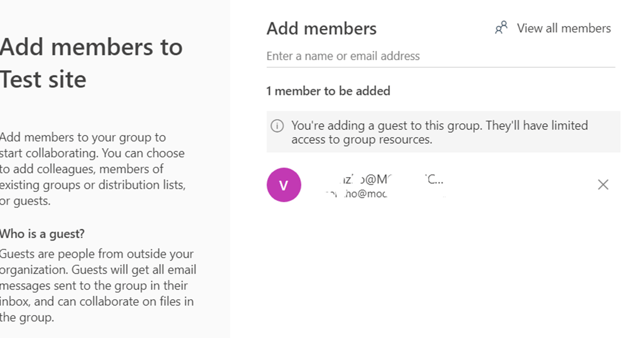This screenshot has height=338, width=644.
Task: Remove the guest with the X icon
Action: [x=603, y=185]
